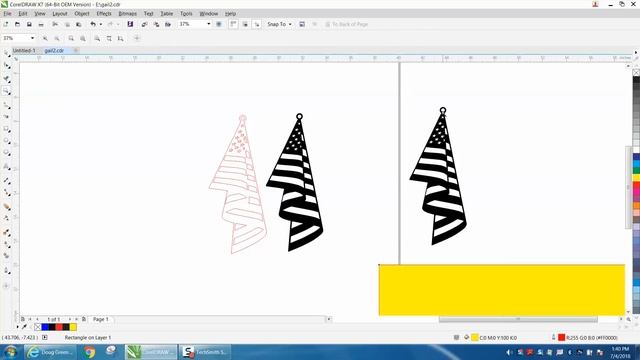Open the Effects menu
The height and width of the screenshot is (360, 640).
click(x=104, y=13)
